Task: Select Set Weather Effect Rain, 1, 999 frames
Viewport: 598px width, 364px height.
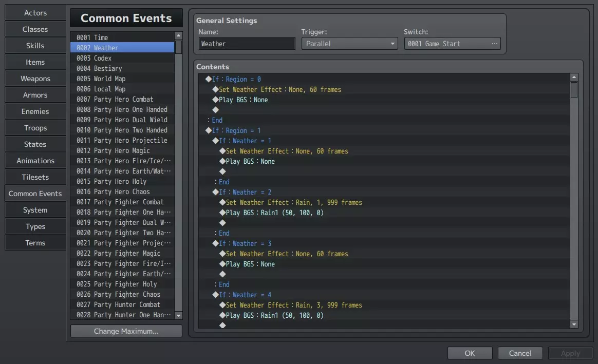Action: tap(384, 202)
